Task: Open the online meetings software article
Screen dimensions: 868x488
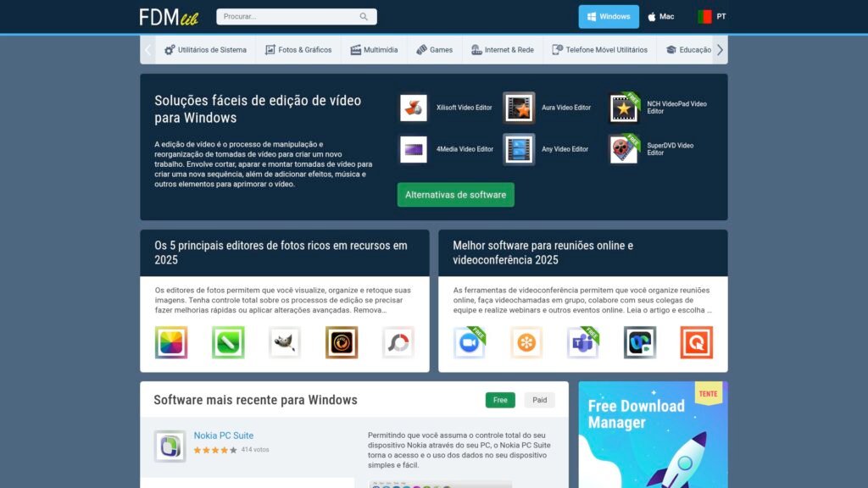Action: coord(542,252)
